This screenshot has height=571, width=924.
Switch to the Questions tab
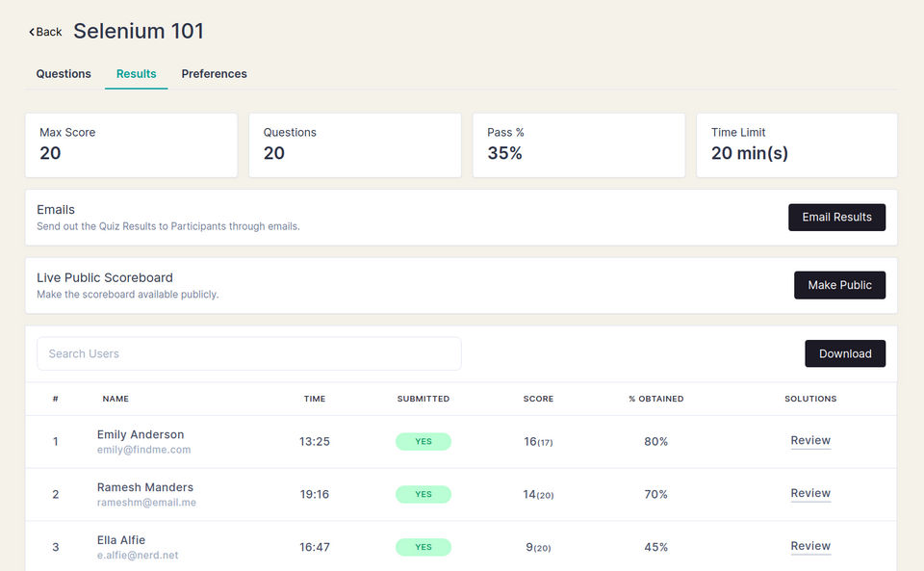point(64,74)
